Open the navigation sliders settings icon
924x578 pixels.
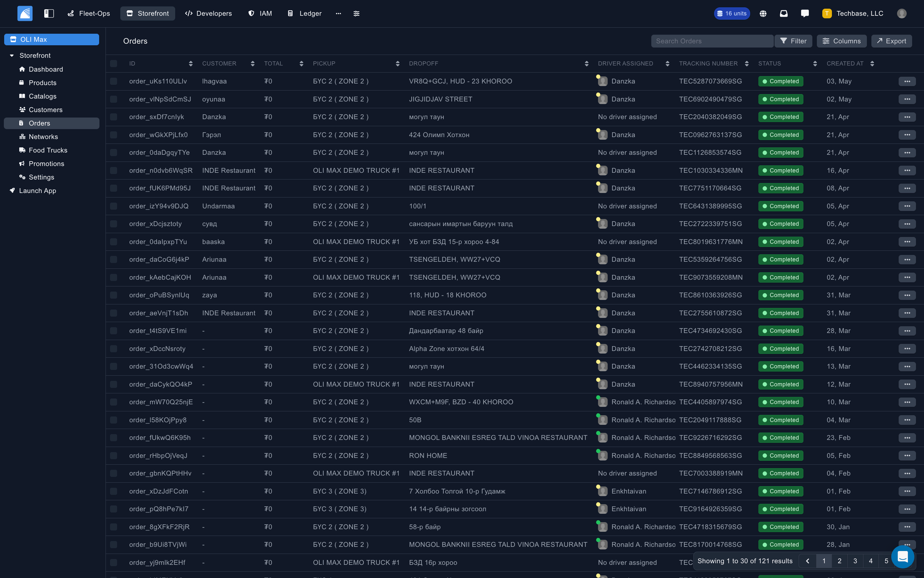(x=357, y=13)
